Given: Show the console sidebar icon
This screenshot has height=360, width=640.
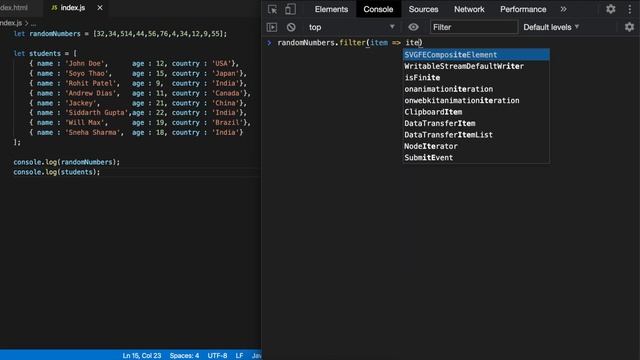Looking at the screenshot, I should point(272,27).
